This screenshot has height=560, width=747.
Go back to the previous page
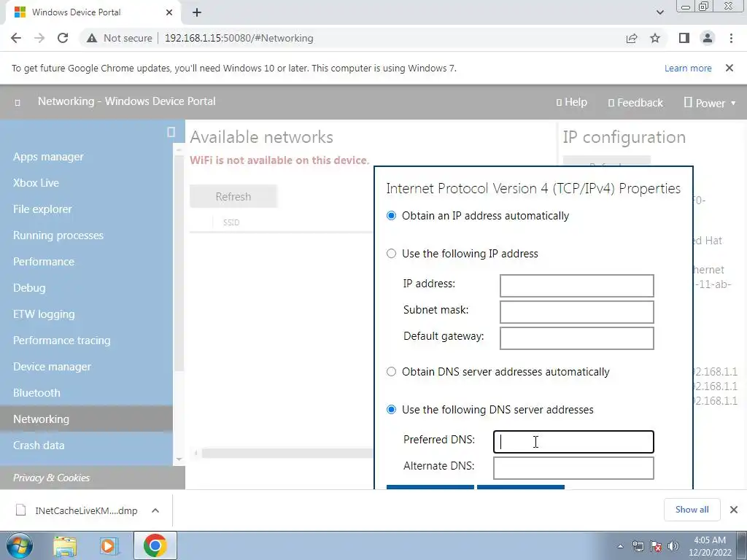click(16, 38)
